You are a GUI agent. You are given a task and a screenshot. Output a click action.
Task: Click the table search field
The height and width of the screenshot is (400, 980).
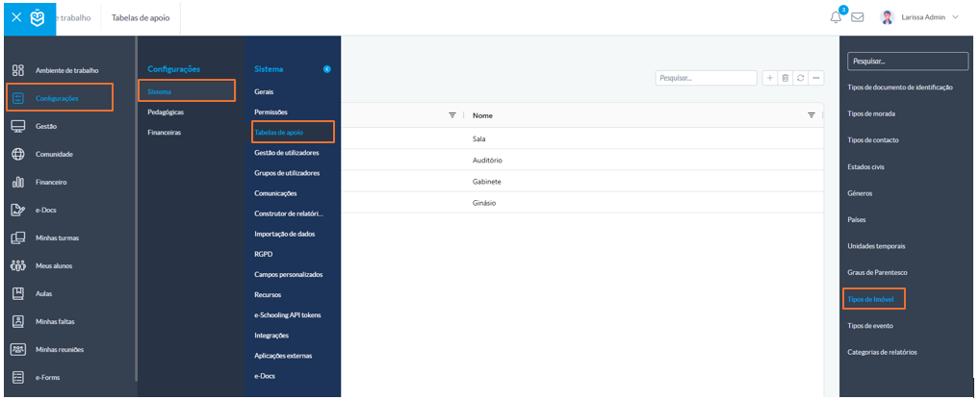707,78
